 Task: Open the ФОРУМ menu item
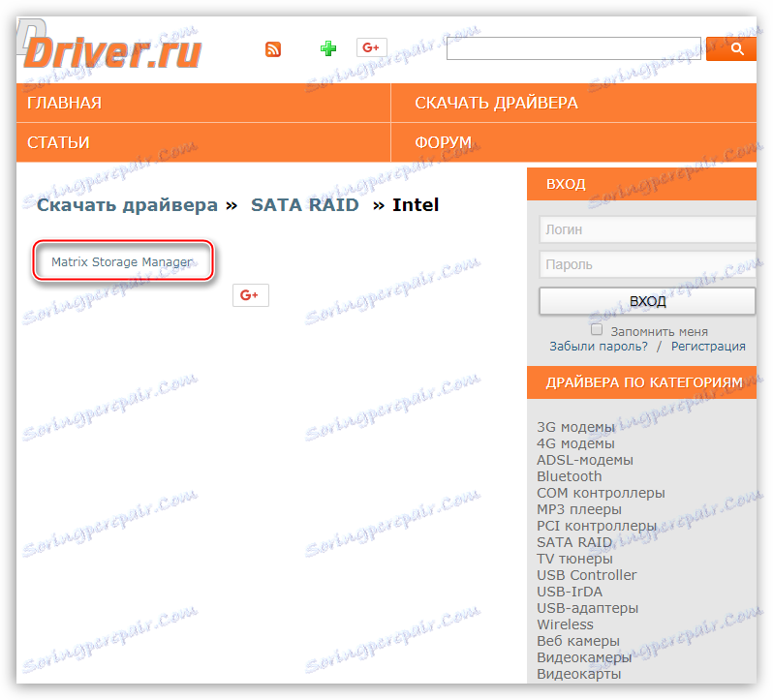point(443,142)
